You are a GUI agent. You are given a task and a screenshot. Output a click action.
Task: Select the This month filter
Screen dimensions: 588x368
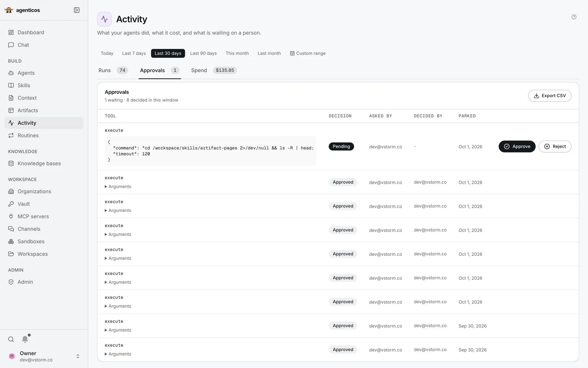237,53
